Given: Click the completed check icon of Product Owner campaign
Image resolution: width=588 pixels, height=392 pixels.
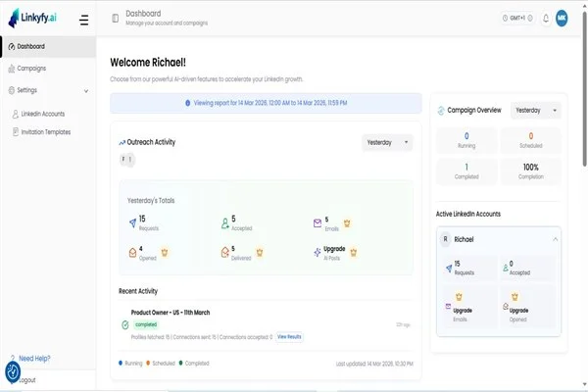Looking at the screenshot, I should point(125,324).
